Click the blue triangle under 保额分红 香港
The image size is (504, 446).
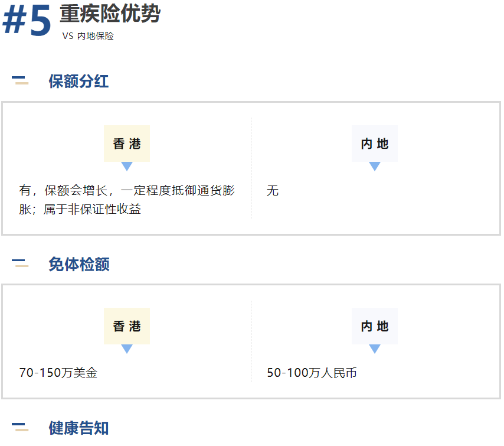[x=127, y=166]
